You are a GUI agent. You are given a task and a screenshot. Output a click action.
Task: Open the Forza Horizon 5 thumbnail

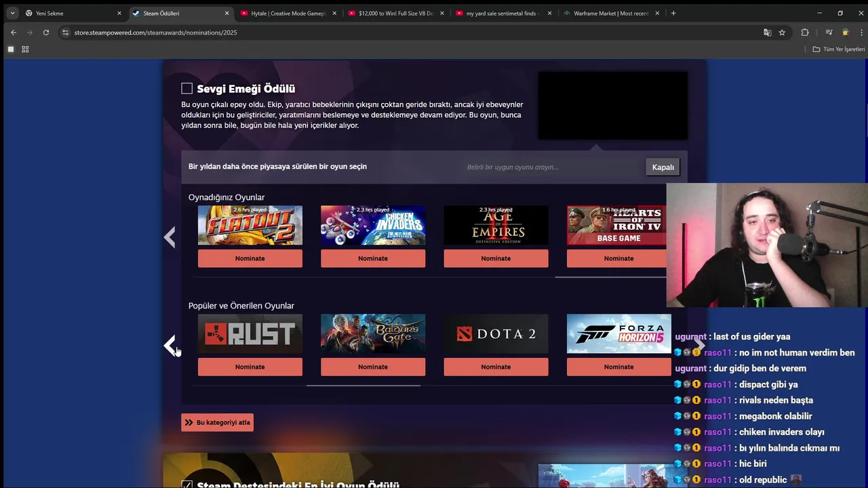click(x=618, y=333)
